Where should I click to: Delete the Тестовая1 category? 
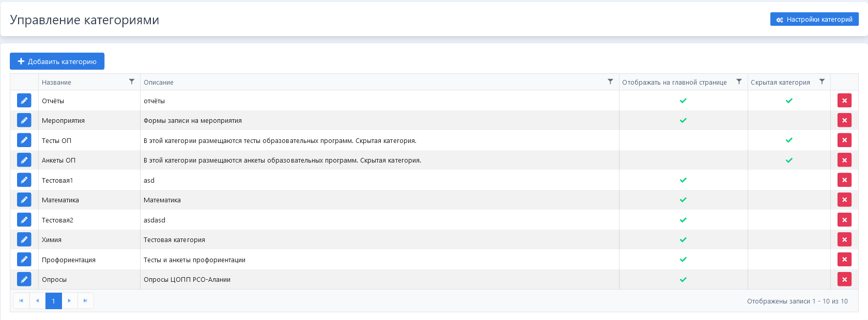844,180
